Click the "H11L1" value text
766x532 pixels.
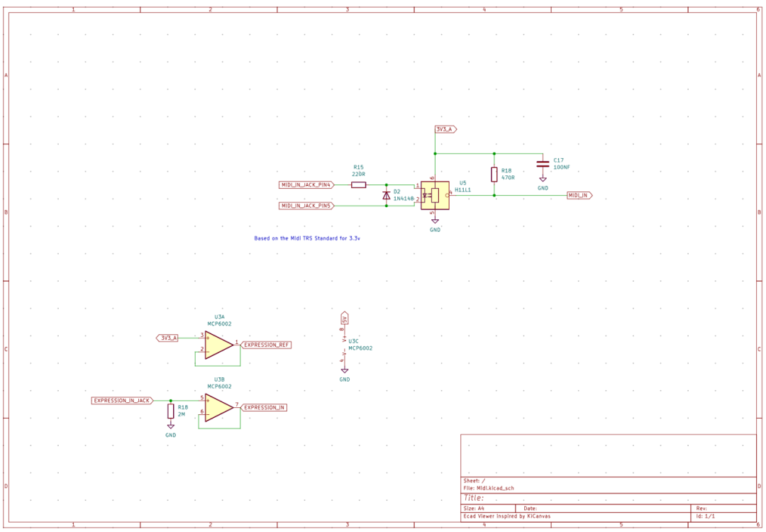click(462, 190)
